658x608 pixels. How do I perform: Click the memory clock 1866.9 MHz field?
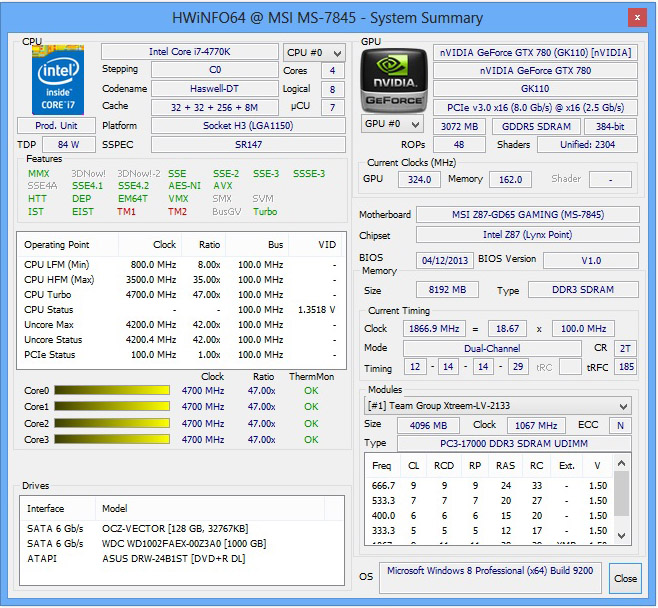coord(434,329)
